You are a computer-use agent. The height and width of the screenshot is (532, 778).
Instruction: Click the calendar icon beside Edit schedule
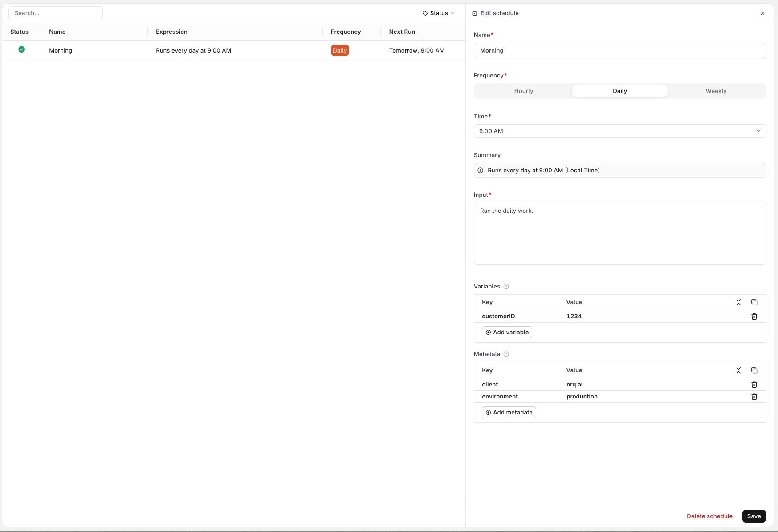[x=474, y=13]
